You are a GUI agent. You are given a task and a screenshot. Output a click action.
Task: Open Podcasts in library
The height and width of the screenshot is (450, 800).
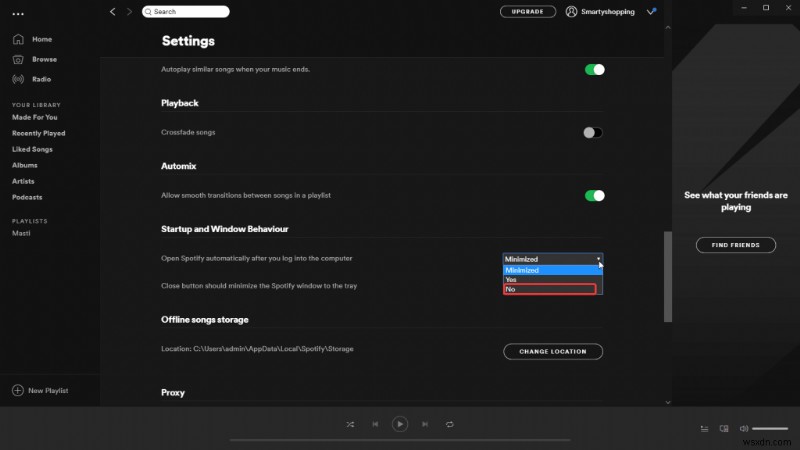click(x=27, y=197)
